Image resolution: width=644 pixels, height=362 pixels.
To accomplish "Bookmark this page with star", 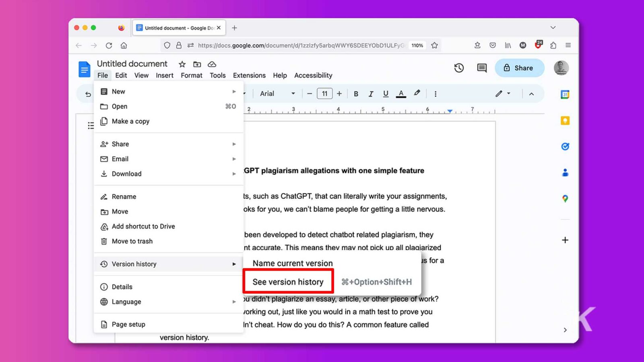I will pos(434,45).
